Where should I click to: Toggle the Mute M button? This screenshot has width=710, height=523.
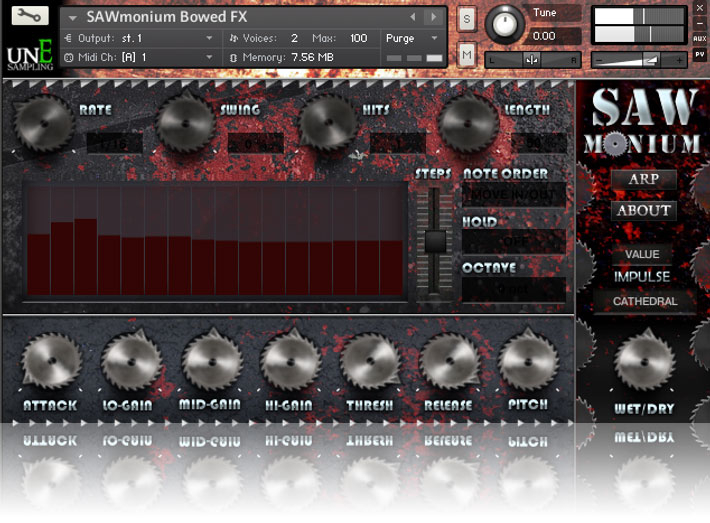(x=467, y=53)
